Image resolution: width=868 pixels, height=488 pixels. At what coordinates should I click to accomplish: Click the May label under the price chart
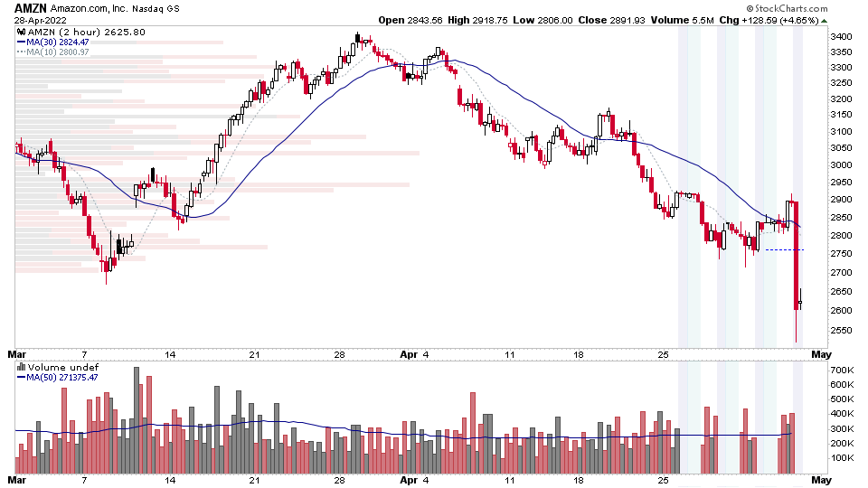pos(822,354)
